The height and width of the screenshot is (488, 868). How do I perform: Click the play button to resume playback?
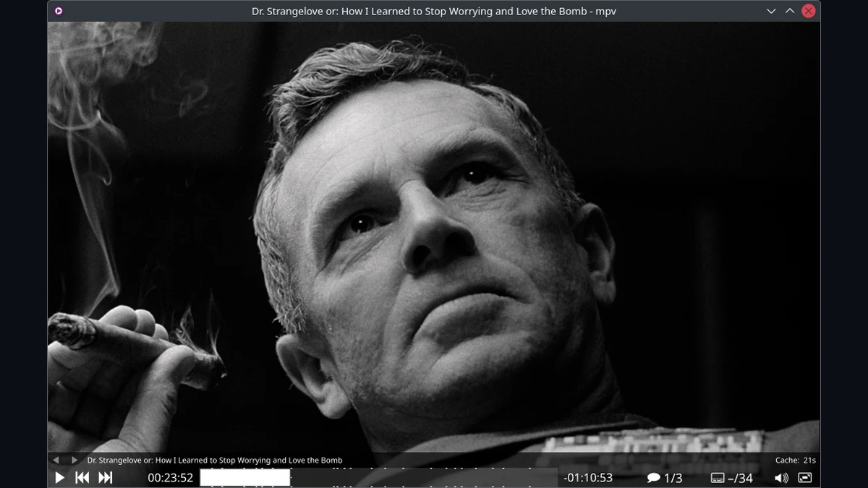[x=60, y=478]
